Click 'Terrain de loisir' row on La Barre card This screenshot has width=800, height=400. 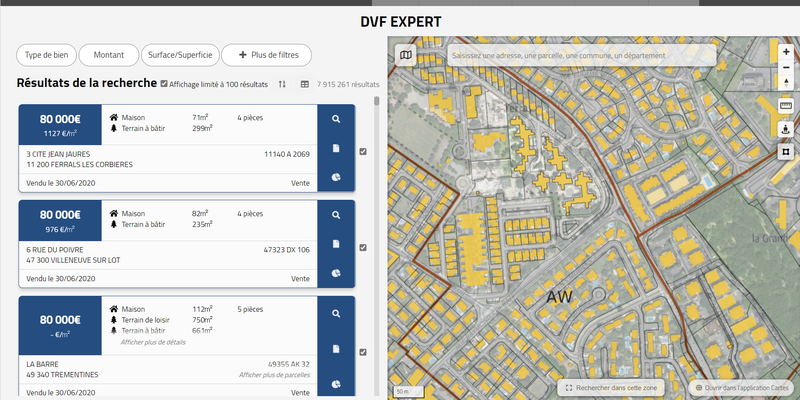(x=161, y=320)
